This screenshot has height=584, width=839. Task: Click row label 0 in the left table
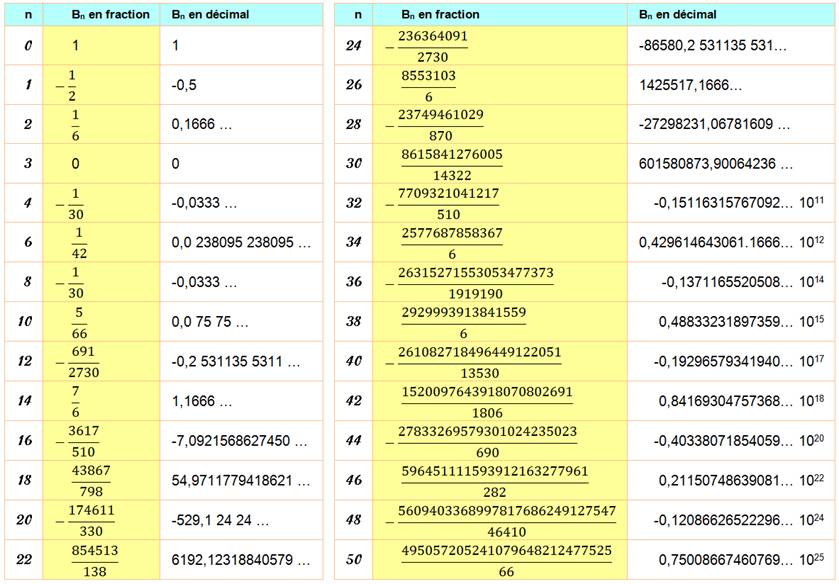pos(28,46)
